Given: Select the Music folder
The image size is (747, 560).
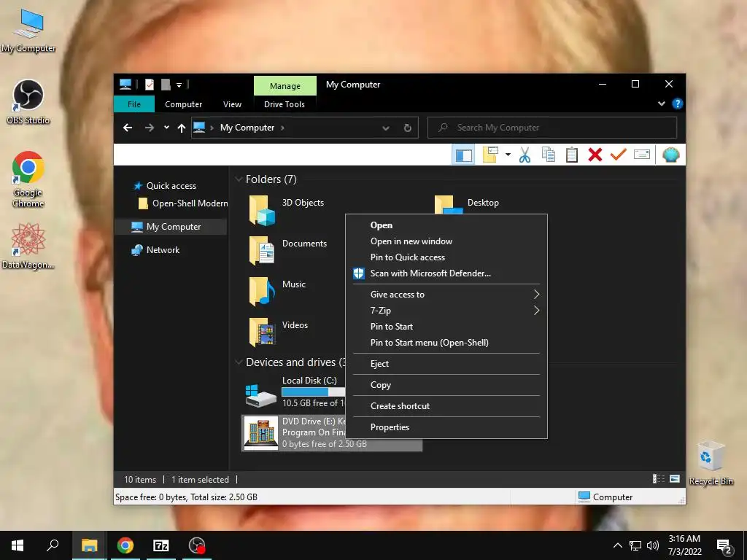Looking at the screenshot, I should pos(277,291).
